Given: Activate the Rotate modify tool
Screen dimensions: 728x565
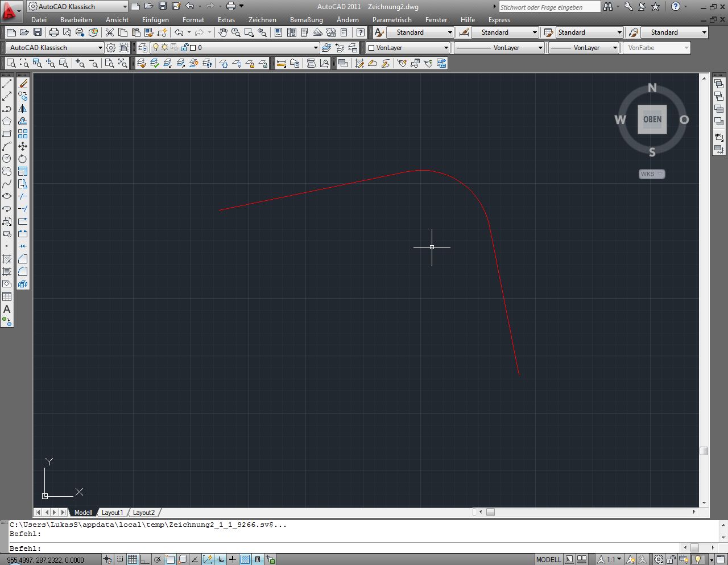Looking at the screenshot, I should click(x=23, y=159).
